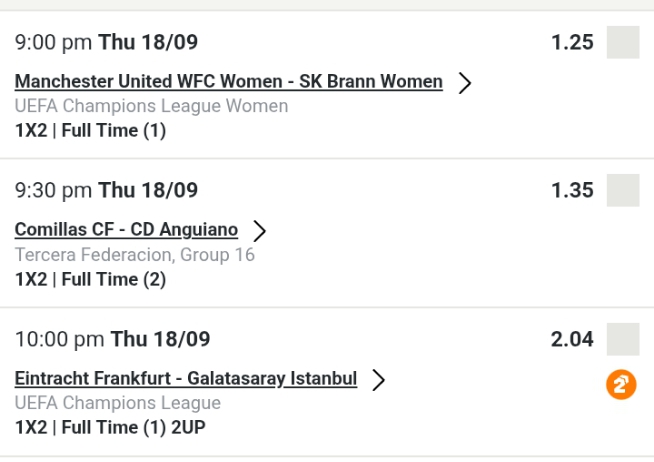This screenshot has height=462, width=654.
Task: Click 1X2 Full Time (2) market text
Action: 90,279
